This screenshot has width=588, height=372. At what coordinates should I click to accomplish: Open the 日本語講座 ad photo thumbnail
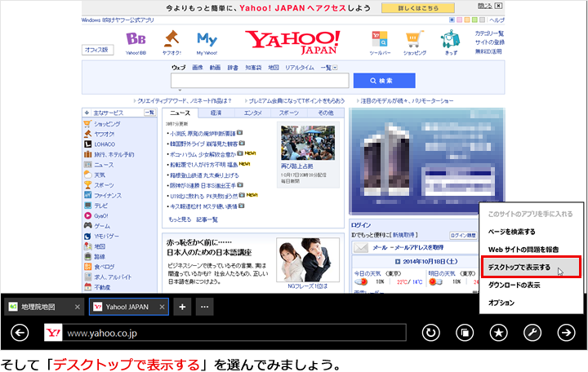308,260
